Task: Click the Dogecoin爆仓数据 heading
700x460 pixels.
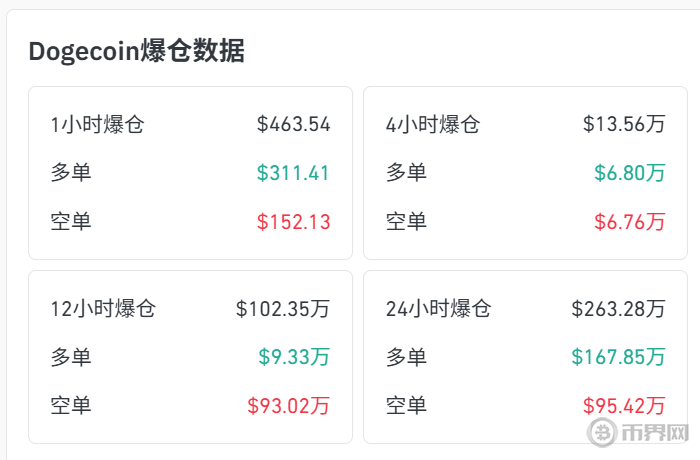Action: 137,51
